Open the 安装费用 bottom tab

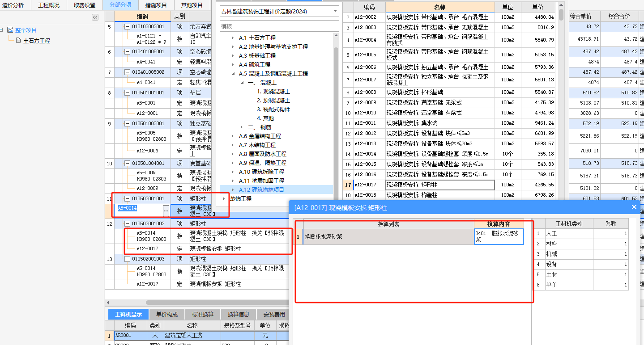coord(274,314)
